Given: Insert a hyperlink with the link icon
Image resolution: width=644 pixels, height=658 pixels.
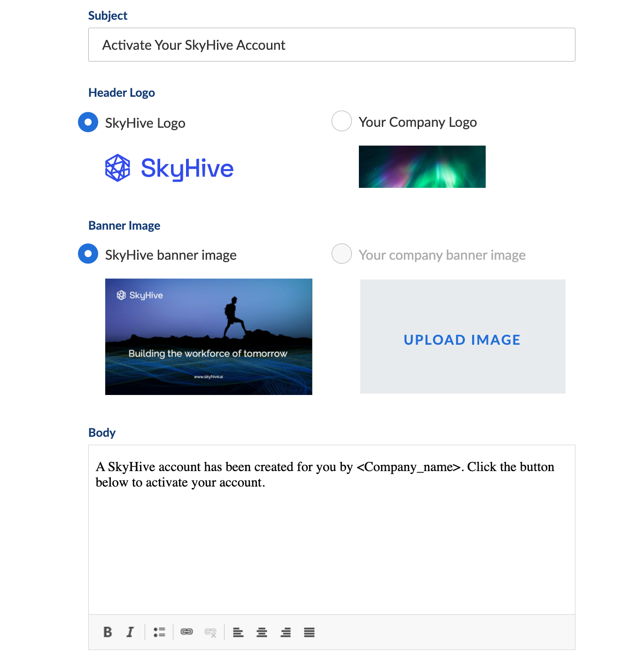Looking at the screenshot, I should click(187, 632).
